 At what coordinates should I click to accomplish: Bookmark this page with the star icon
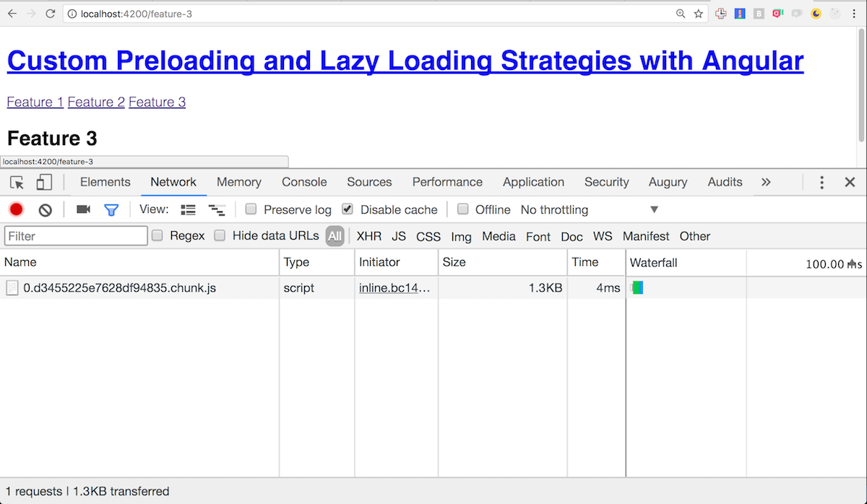[x=699, y=14]
